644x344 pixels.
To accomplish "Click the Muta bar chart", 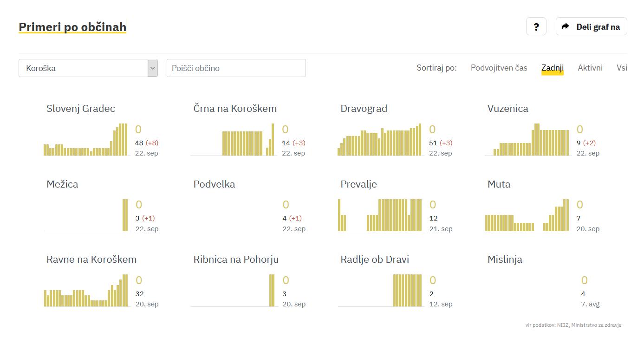I will (x=527, y=215).
